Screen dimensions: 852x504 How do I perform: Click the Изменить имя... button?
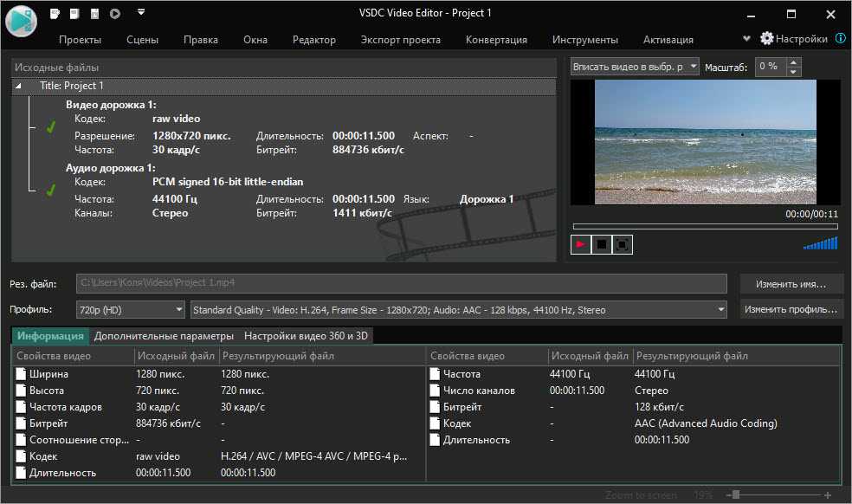tap(791, 284)
